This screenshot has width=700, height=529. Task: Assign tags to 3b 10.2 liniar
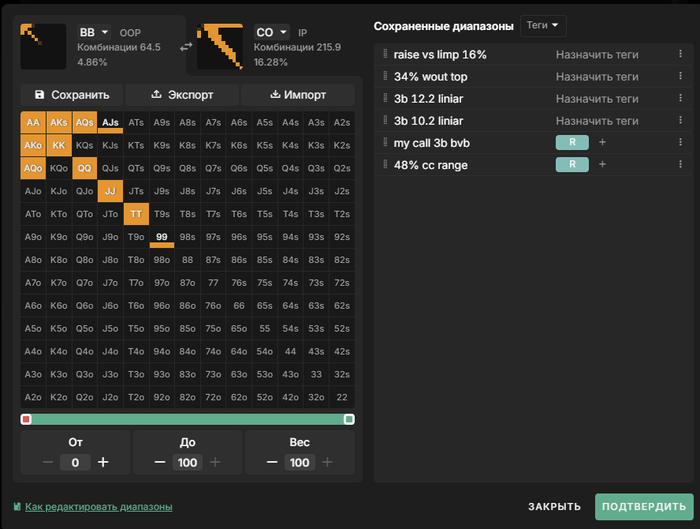point(597,121)
